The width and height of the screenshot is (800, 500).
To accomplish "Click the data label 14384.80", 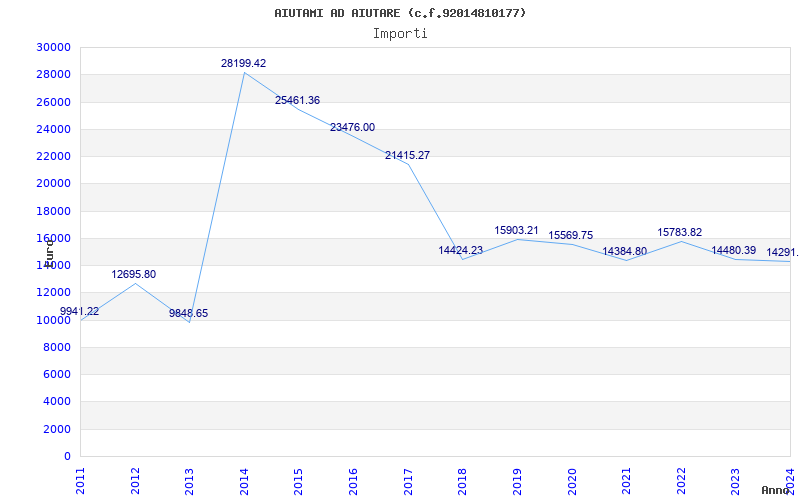I will tap(624, 252).
